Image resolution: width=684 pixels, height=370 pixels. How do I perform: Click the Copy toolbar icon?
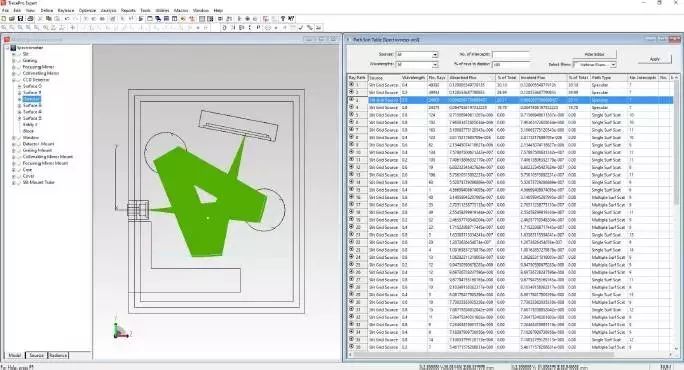click(x=48, y=19)
